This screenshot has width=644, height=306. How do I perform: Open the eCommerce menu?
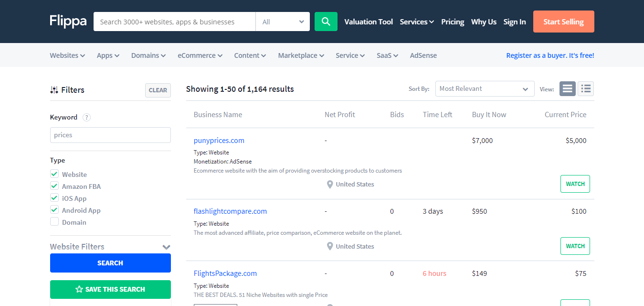click(x=200, y=55)
